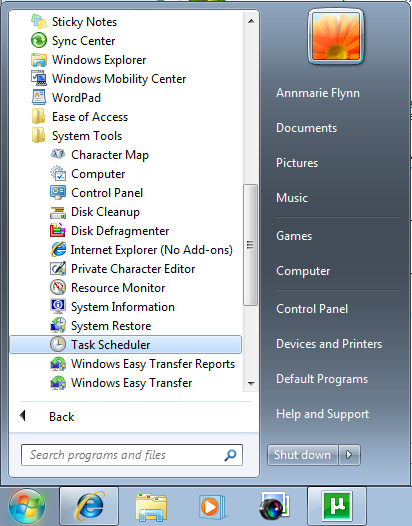Open Control Panel from the right pane
Viewport: 412px width, 526px height.
tap(312, 309)
